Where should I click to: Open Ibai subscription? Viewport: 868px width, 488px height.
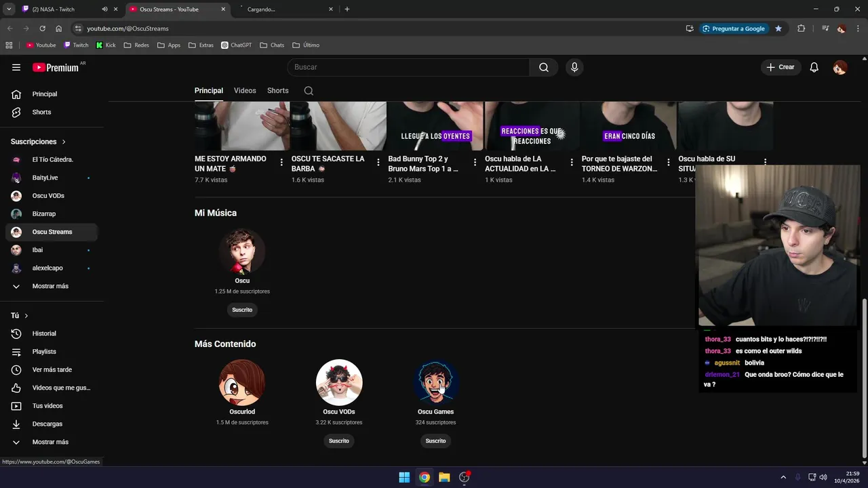52,250
